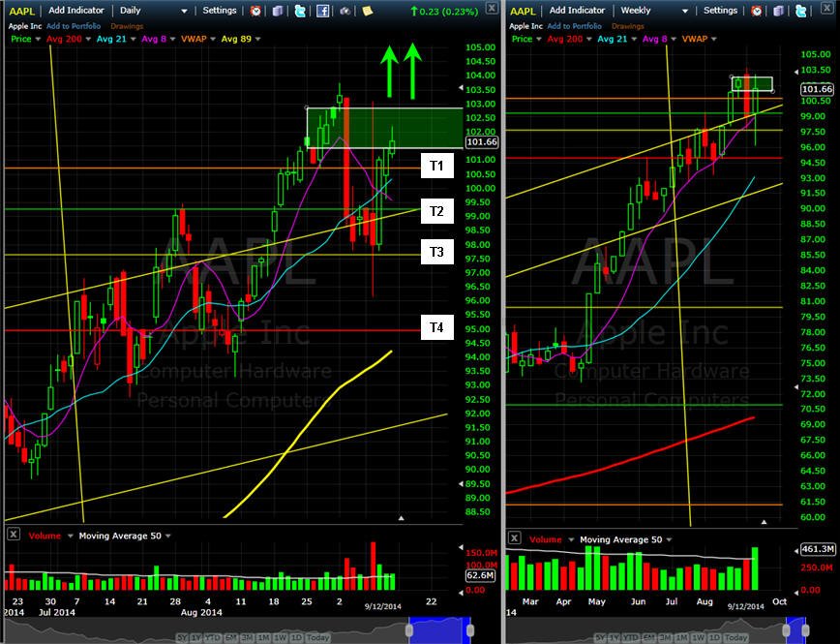The image size is (840, 644).
Task: Select YTD range in Weekly chart
Action: point(629,638)
